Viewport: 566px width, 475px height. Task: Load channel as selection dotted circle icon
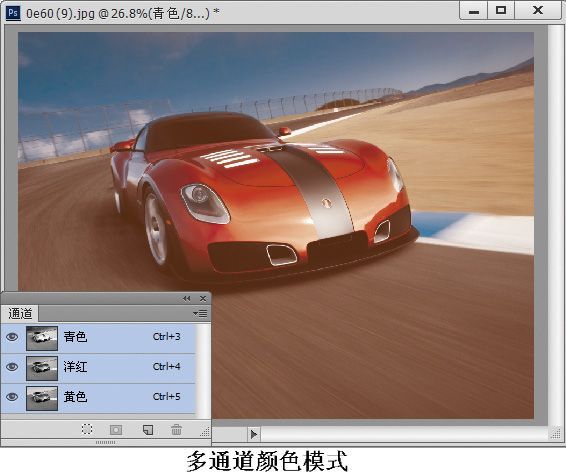(87, 429)
